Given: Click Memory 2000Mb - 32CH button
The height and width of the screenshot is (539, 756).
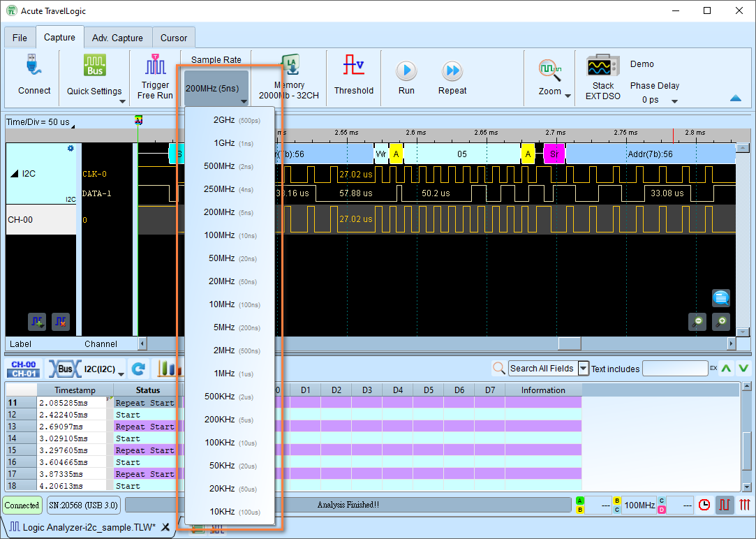Looking at the screenshot, I should [x=289, y=77].
